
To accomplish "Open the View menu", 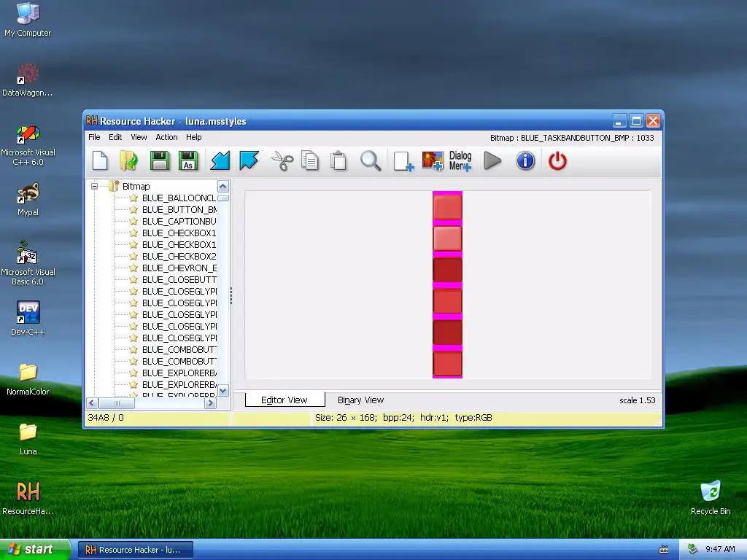I will click(139, 137).
